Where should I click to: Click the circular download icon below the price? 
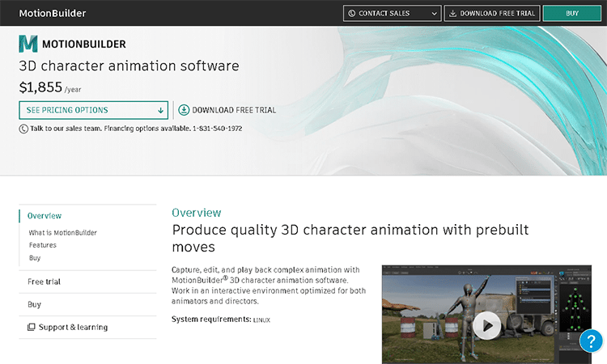[x=184, y=110]
